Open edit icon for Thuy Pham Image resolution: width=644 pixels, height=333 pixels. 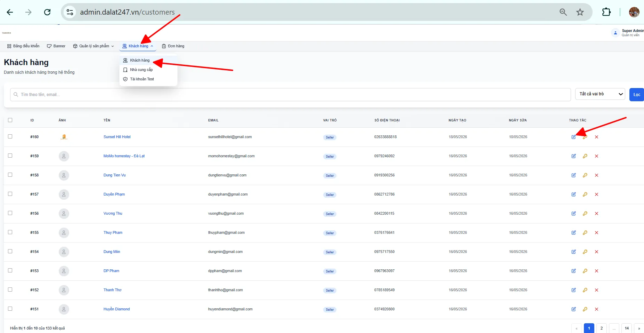coord(573,232)
